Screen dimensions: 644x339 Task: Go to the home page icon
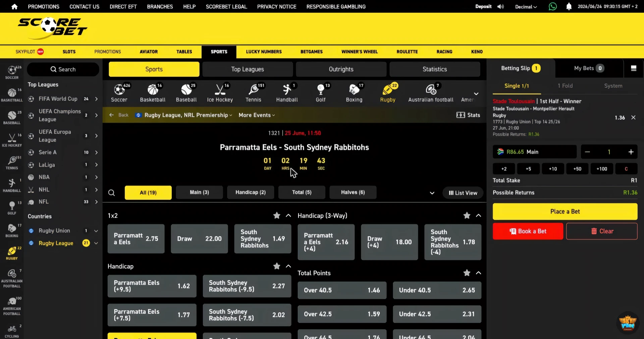14,6
